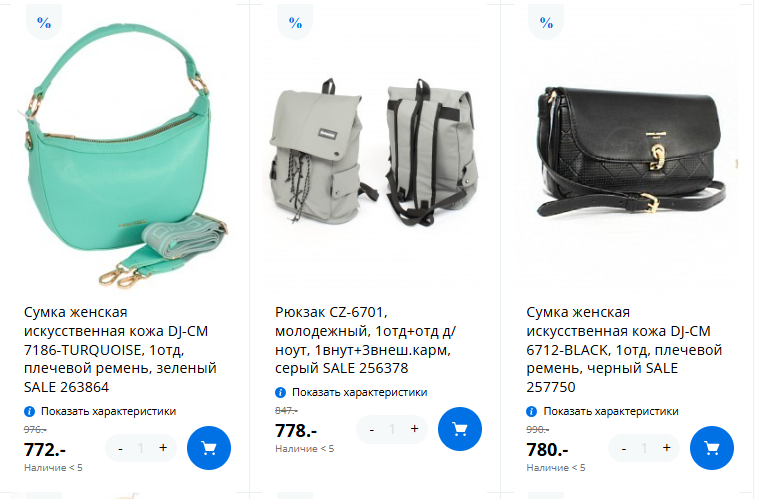Open product title of Рюкзак CZ-6701
The image size is (764, 499).
[x=365, y=340]
